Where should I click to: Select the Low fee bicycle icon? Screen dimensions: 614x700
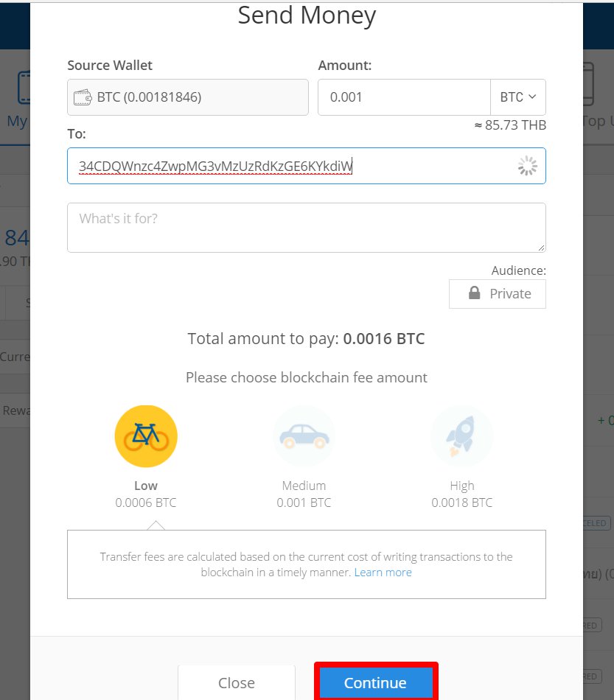[x=146, y=436]
